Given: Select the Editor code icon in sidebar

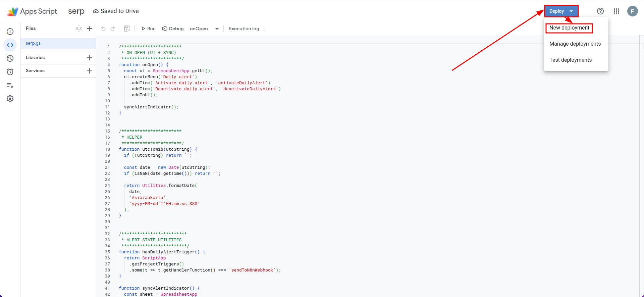Looking at the screenshot, I should pos(10,45).
